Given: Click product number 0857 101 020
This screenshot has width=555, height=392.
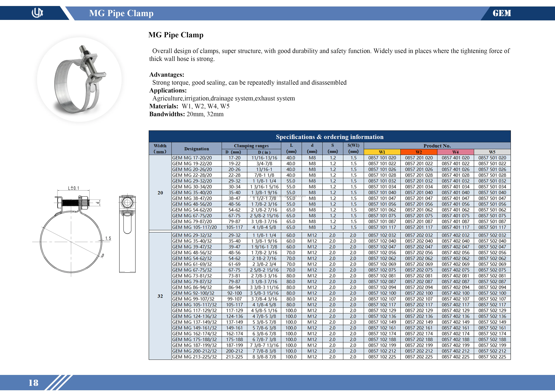Looking at the screenshot, I should click(x=382, y=158).
